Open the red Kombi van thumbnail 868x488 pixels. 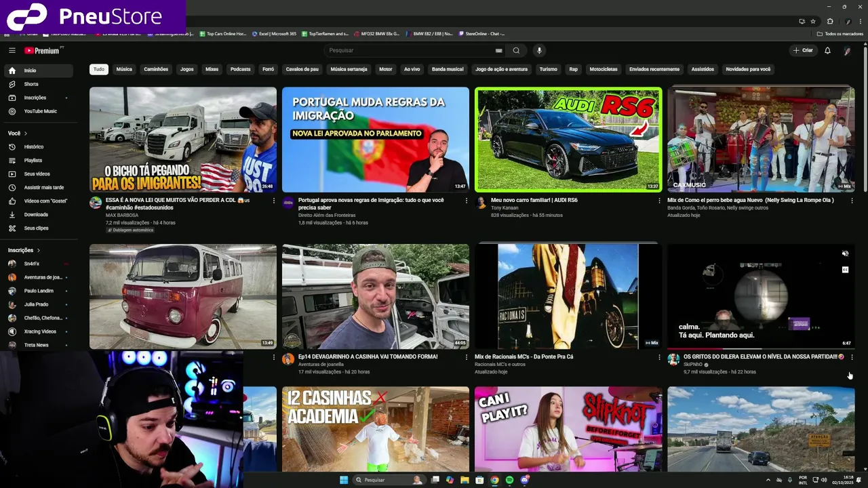click(x=183, y=297)
